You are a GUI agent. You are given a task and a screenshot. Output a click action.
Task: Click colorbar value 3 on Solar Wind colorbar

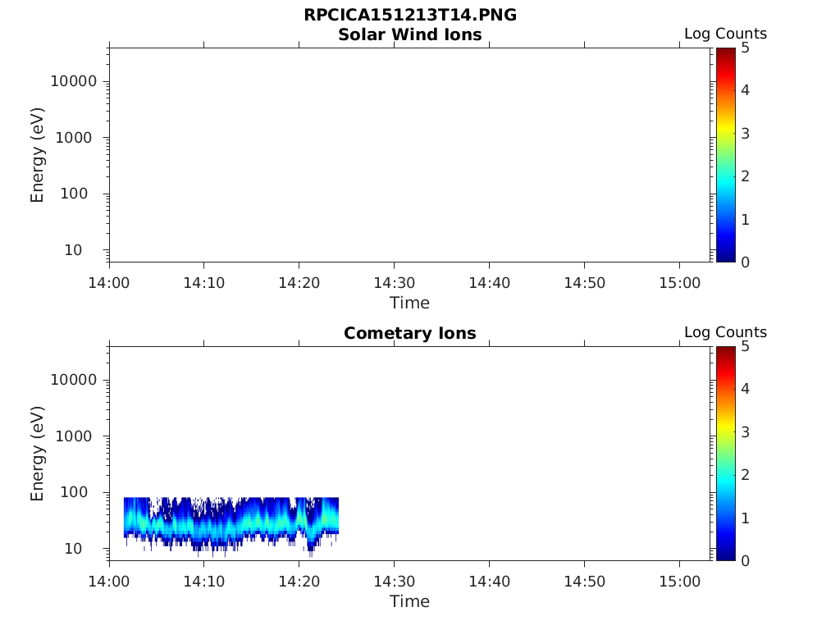745,134
